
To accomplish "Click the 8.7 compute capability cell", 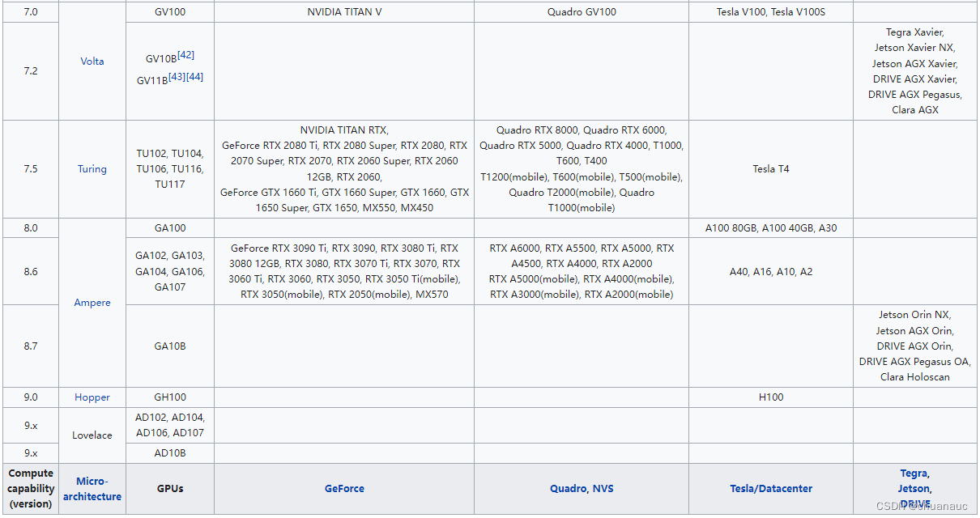I will (x=30, y=346).
